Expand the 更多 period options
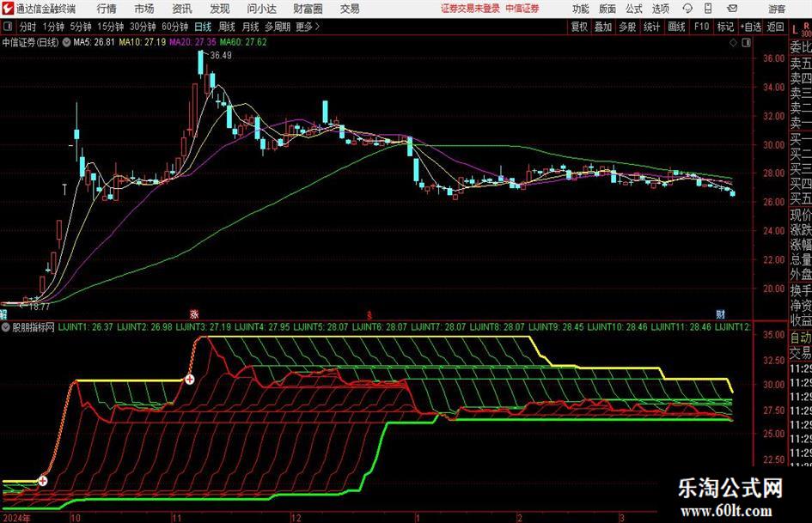The width and height of the screenshot is (812, 523). click(x=308, y=27)
